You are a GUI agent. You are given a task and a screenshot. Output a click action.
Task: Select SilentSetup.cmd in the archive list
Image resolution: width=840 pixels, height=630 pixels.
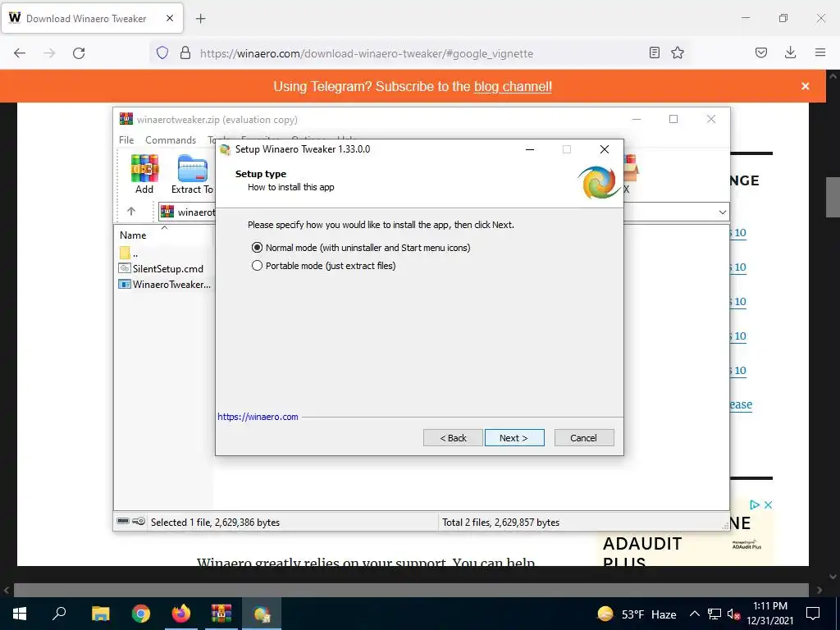(162, 268)
